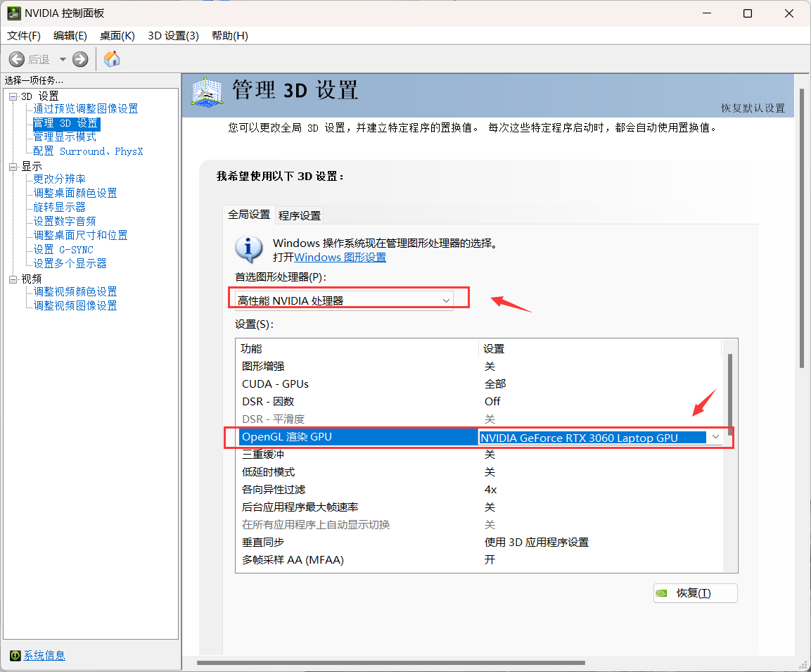
Task: Select the 图形增强 setting row
Action: coord(481,367)
